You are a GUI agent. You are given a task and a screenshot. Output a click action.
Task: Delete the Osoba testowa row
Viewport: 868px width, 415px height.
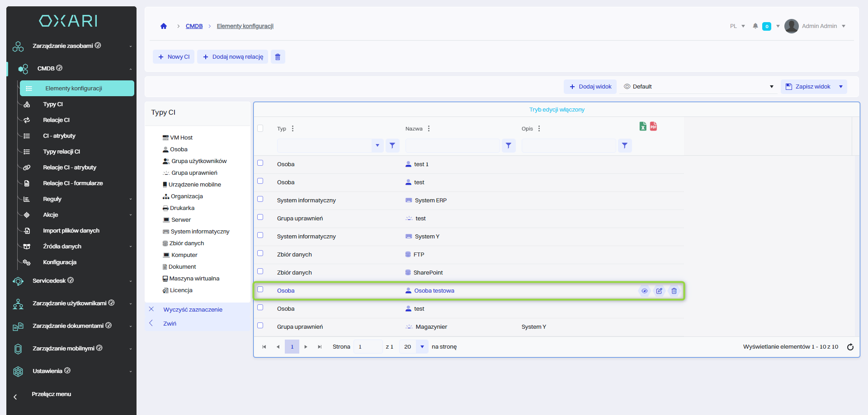pyautogui.click(x=674, y=291)
